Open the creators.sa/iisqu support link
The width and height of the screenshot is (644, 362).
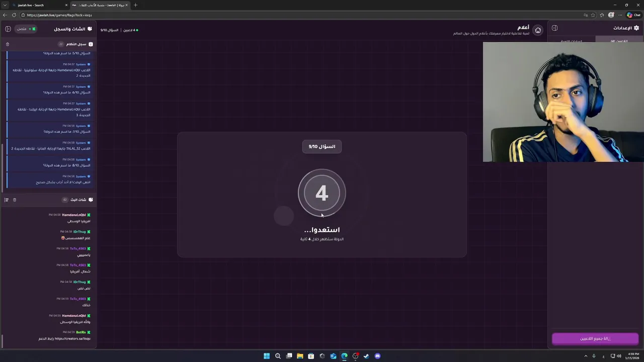point(72,338)
